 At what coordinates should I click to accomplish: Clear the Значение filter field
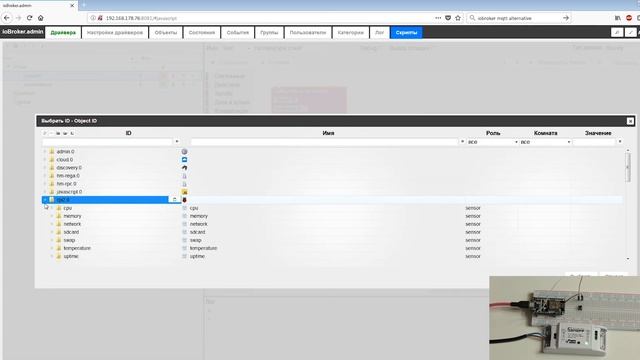pyautogui.click(x=620, y=142)
